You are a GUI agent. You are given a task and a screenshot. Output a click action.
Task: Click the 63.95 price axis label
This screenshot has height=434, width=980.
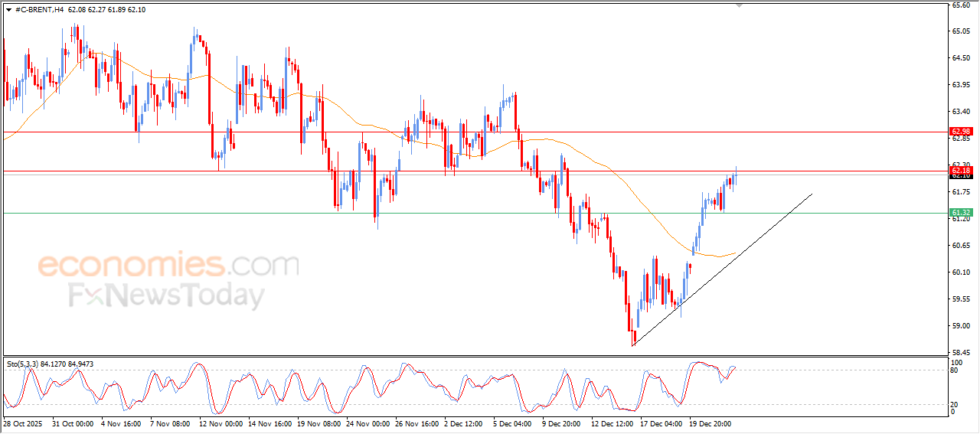pos(961,85)
